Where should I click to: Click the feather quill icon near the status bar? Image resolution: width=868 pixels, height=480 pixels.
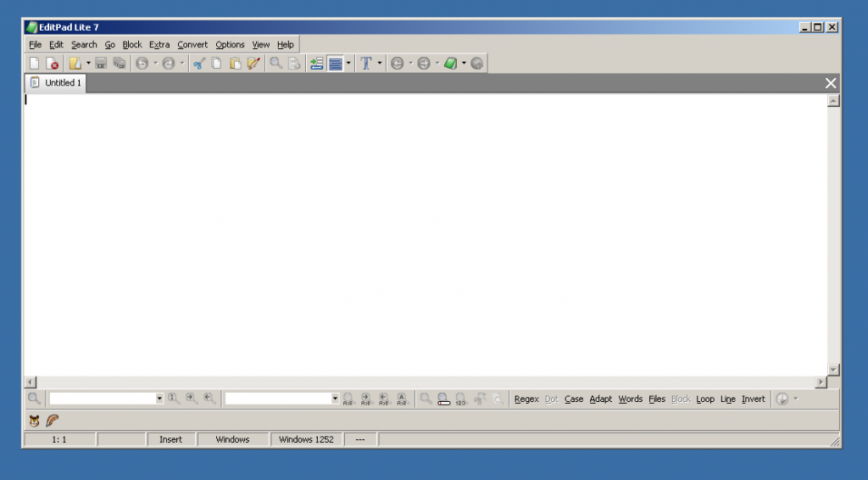pos(52,421)
